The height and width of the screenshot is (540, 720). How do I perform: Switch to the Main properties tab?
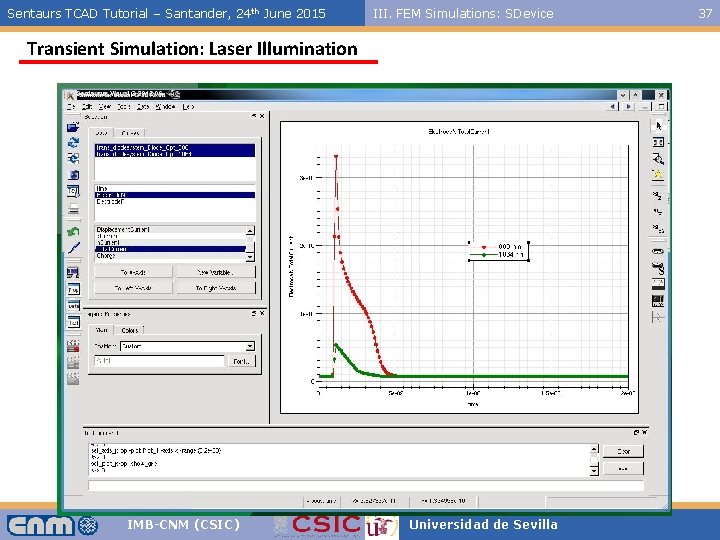click(101, 330)
